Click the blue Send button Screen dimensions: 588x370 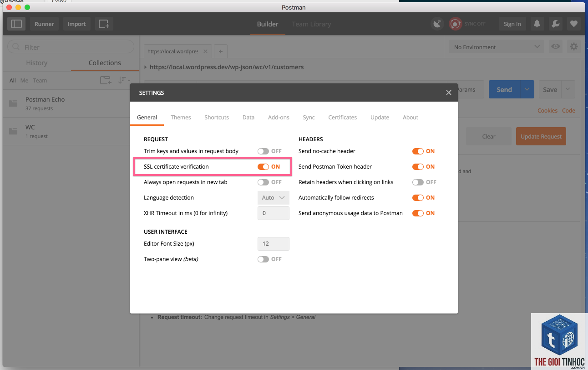pos(504,89)
